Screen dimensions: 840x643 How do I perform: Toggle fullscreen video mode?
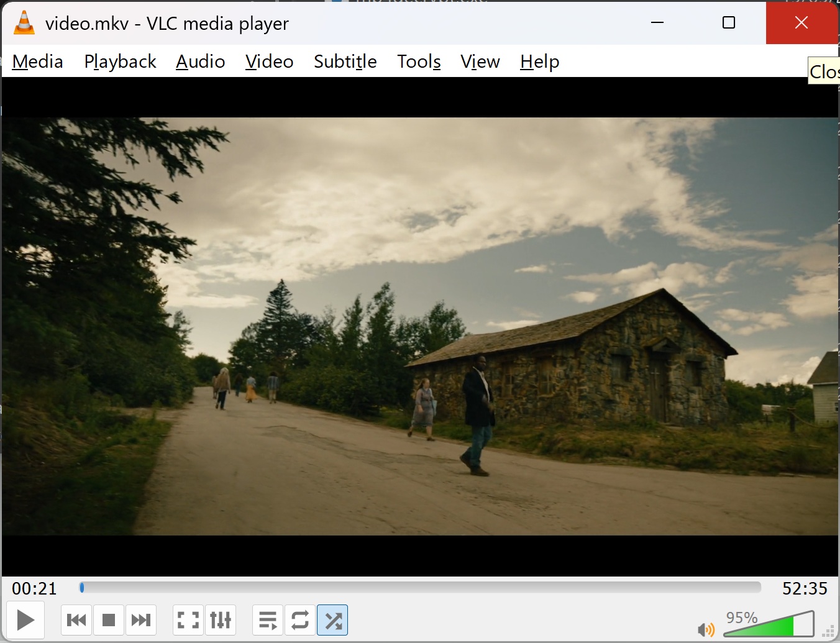click(x=188, y=620)
